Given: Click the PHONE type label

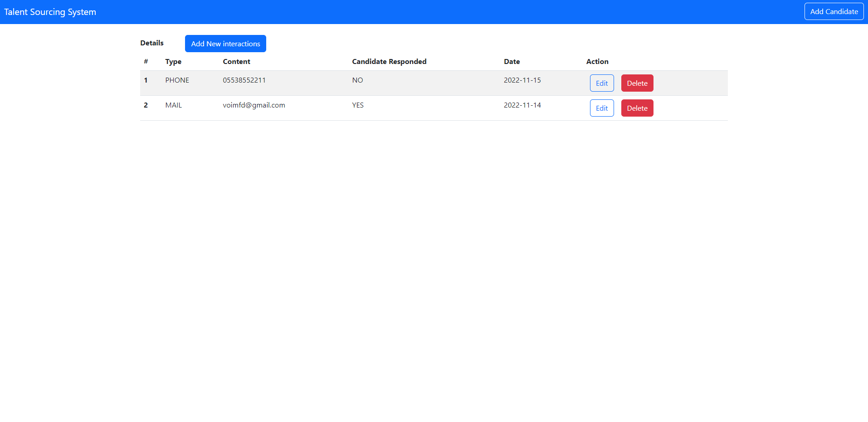Looking at the screenshot, I should pyautogui.click(x=177, y=80).
